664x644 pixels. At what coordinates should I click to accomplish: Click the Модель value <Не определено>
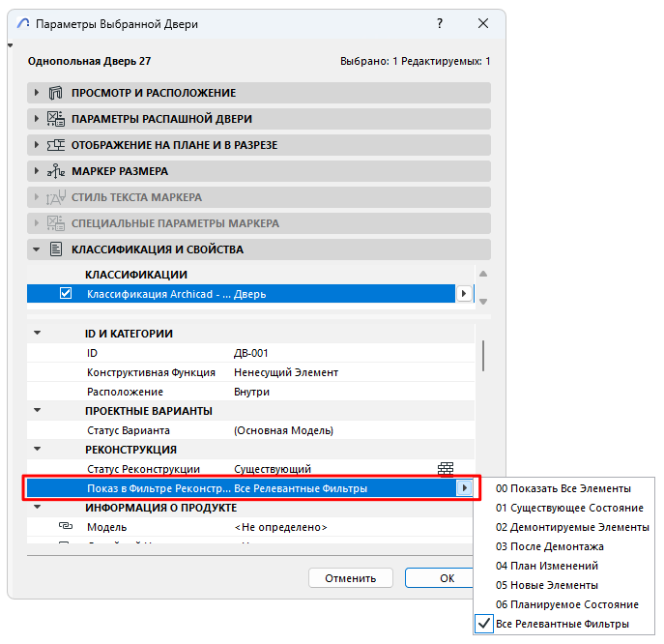[280, 527]
